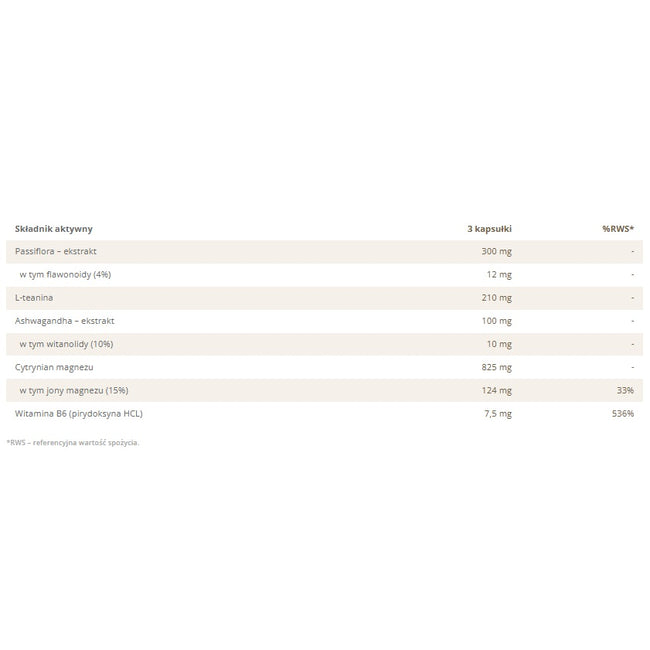Select 'Witamina B6 (pirydoksyna HCL)' label

pos(79,414)
